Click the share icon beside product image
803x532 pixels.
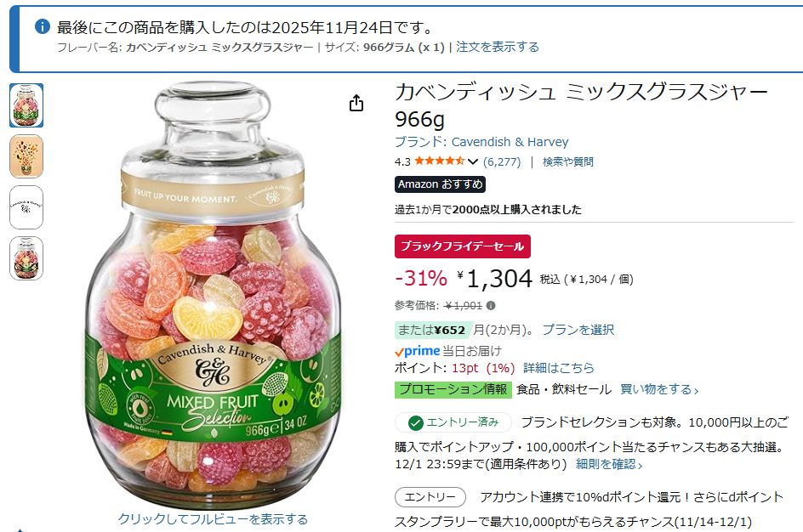[356, 103]
